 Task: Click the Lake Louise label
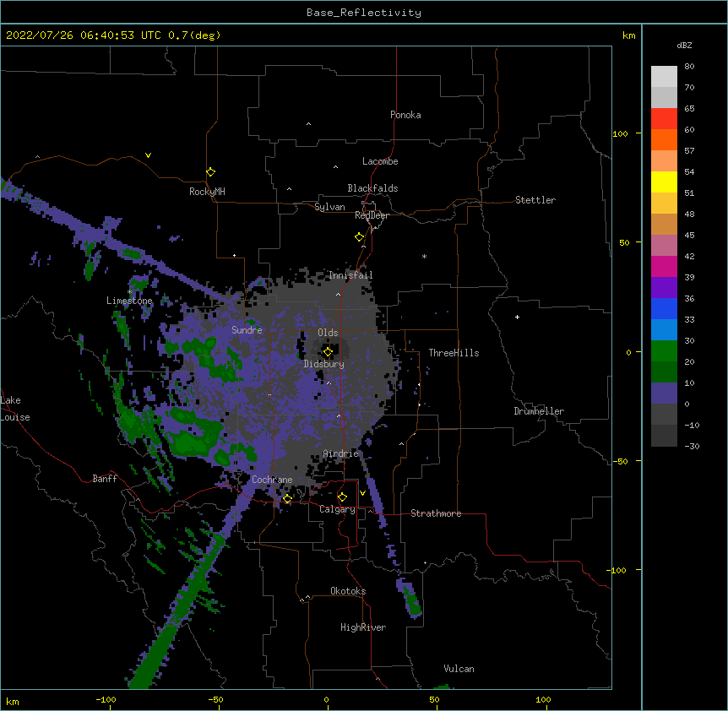(15, 409)
